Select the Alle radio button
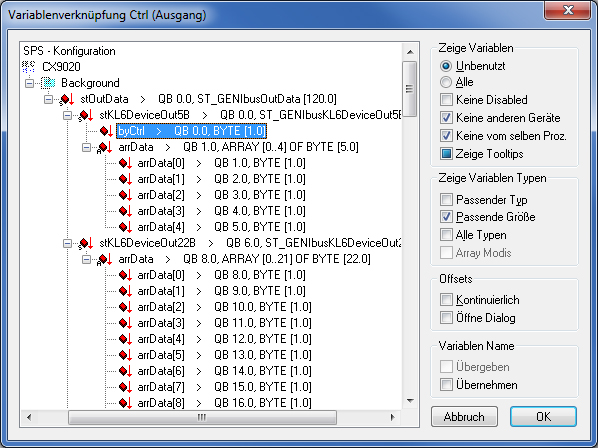 [445, 82]
